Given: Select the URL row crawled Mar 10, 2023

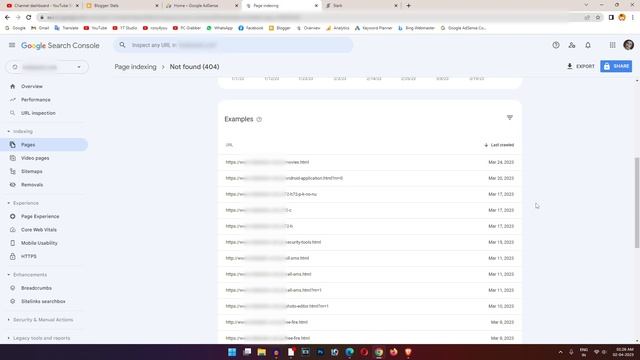Looking at the screenshot, I should (x=370, y=306).
